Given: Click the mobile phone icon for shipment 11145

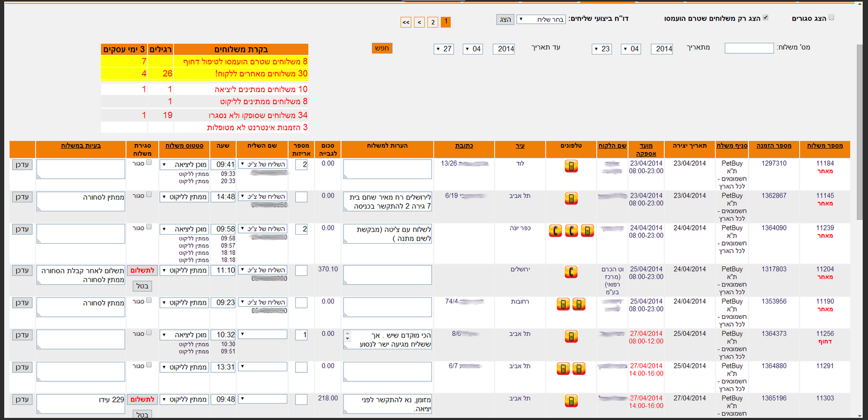Looking at the screenshot, I should click(x=571, y=199).
